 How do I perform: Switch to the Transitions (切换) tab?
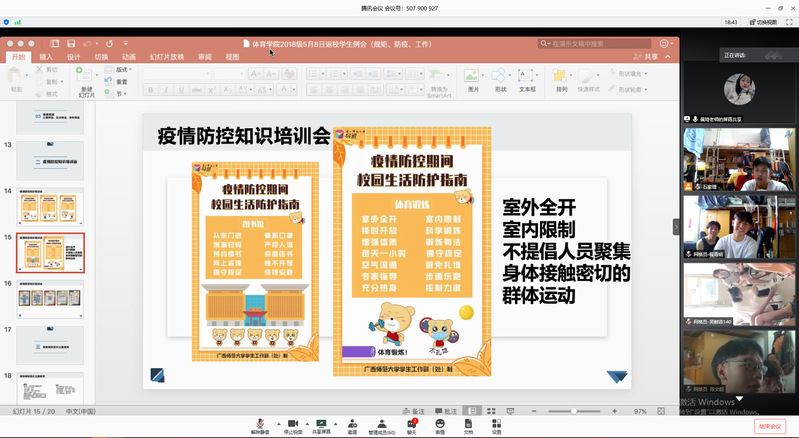point(101,57)
